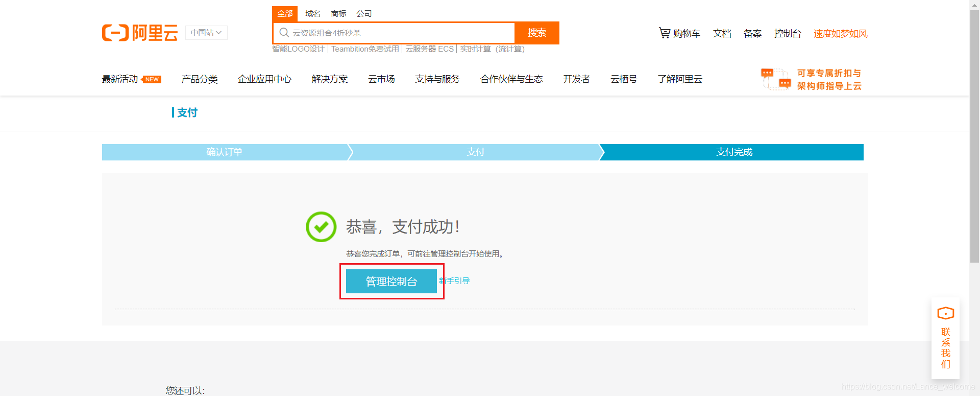Click the NEW badge next to 最新活动
The image size is (980, 396).
(x=152, y=79)
